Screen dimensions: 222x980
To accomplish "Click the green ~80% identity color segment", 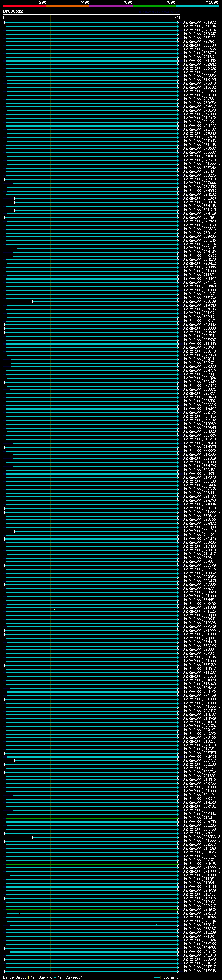I will 154,7.
